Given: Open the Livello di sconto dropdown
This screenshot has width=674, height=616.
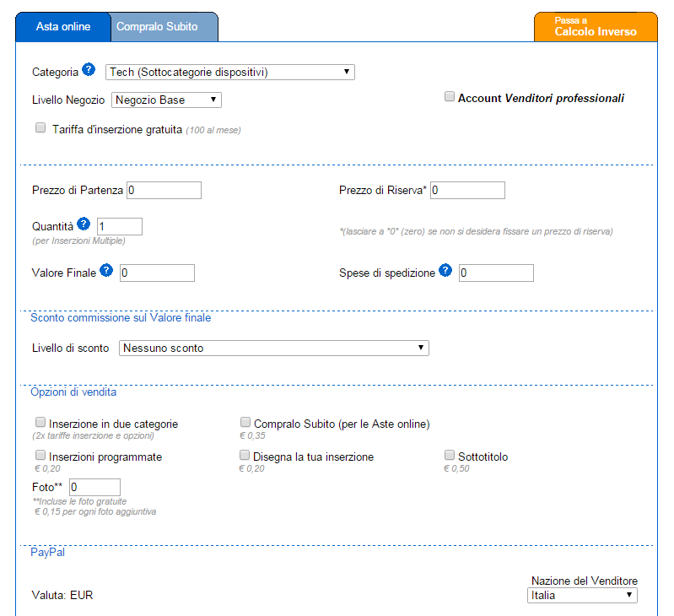Looking at the screenshot, I should pos(274,349).
